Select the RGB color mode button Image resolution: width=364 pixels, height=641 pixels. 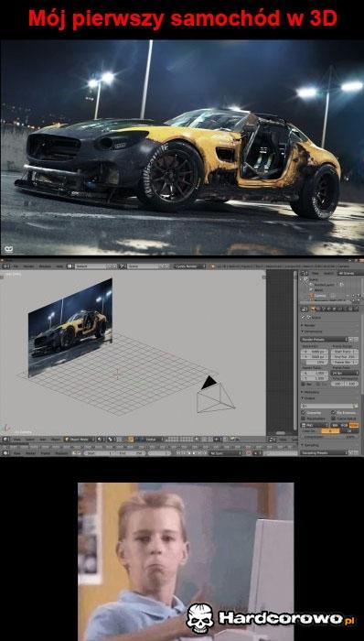click(x=345, y=425)
